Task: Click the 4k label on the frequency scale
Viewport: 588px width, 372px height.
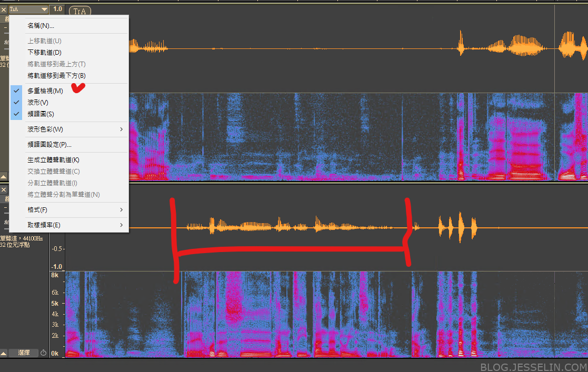Action: (55, 314)
